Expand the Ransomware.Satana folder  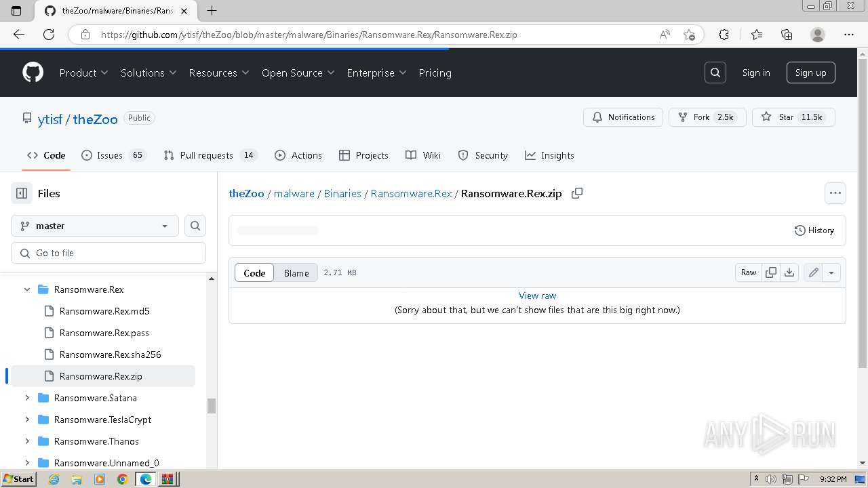point(27,398)
